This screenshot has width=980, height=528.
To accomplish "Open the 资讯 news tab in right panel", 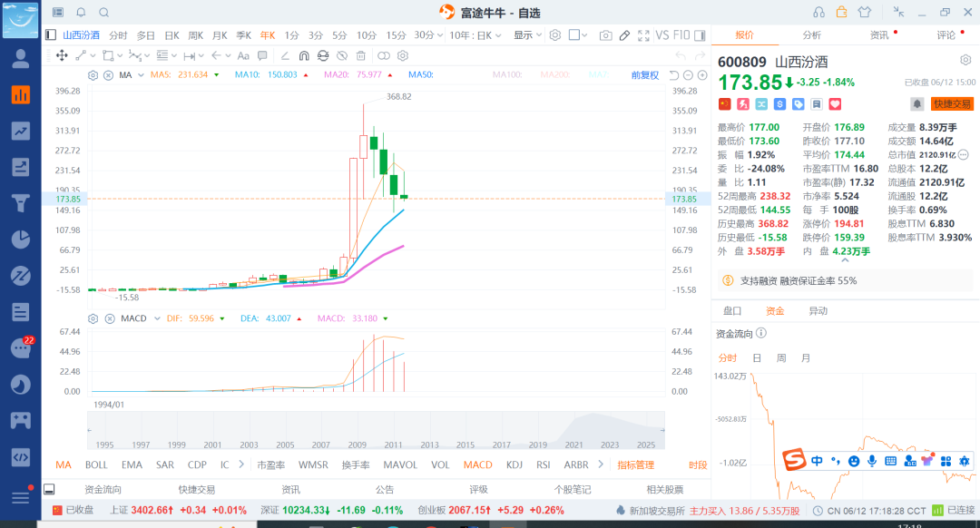I will [878, 35].
